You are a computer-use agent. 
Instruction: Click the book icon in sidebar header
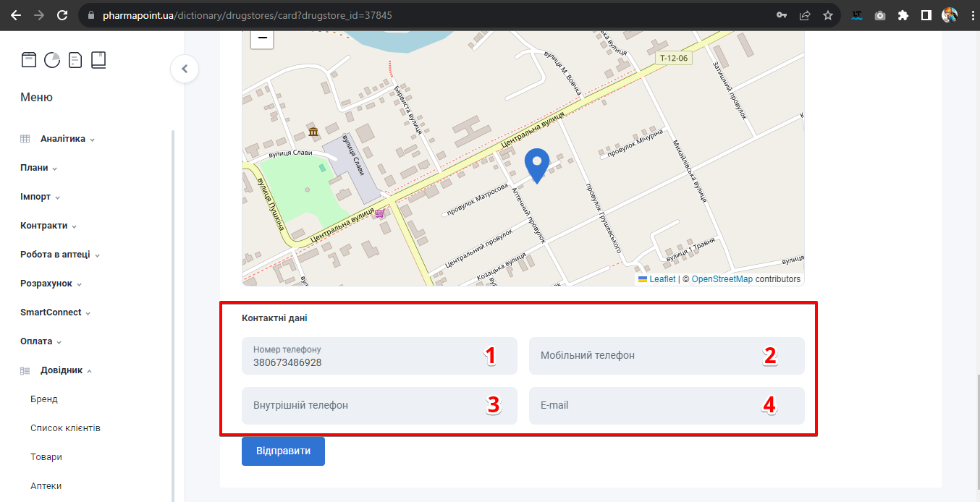tap(98, 60)
